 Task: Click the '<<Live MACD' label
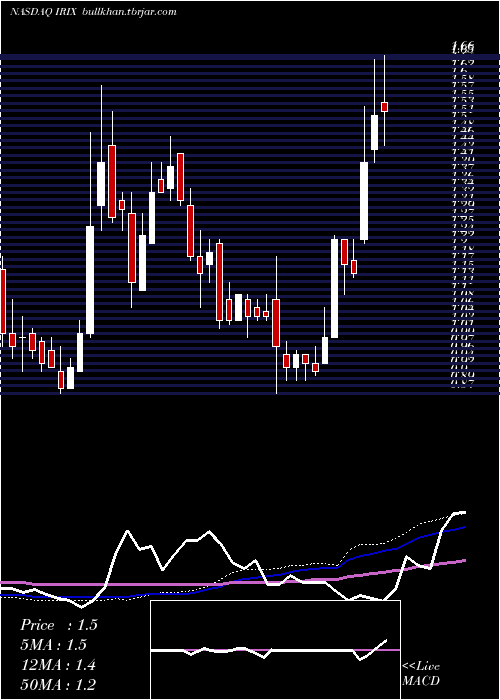tap(421, 674)
